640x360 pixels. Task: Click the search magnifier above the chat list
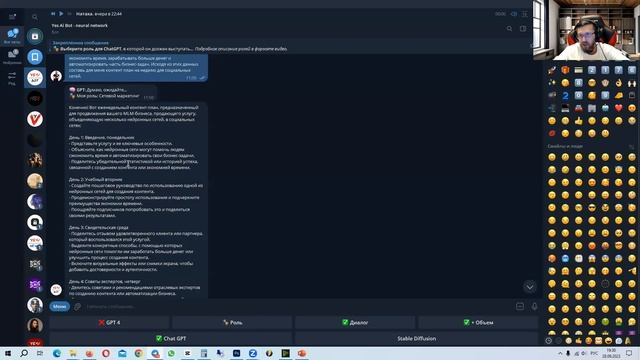(x=35, y=17)
